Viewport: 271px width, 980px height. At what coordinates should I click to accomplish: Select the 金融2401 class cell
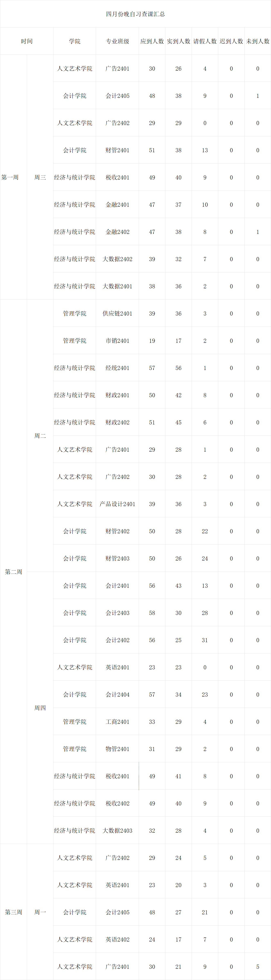118,205
